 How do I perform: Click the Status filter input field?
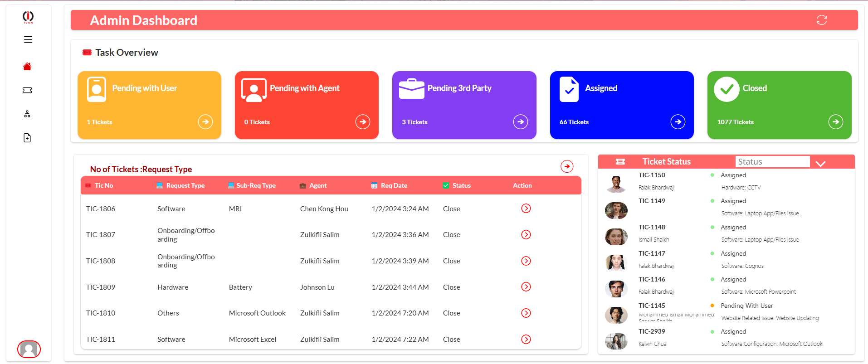point(772,162)
